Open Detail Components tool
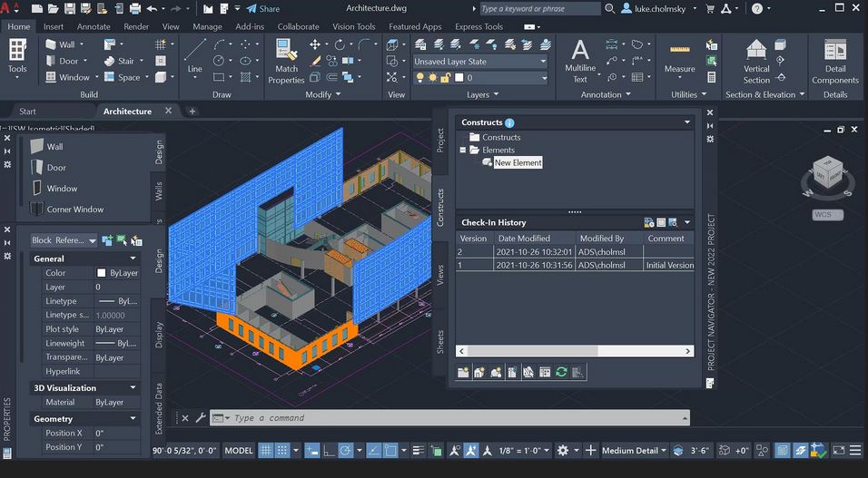Screen dimensions: 868x478 [834, 62]
